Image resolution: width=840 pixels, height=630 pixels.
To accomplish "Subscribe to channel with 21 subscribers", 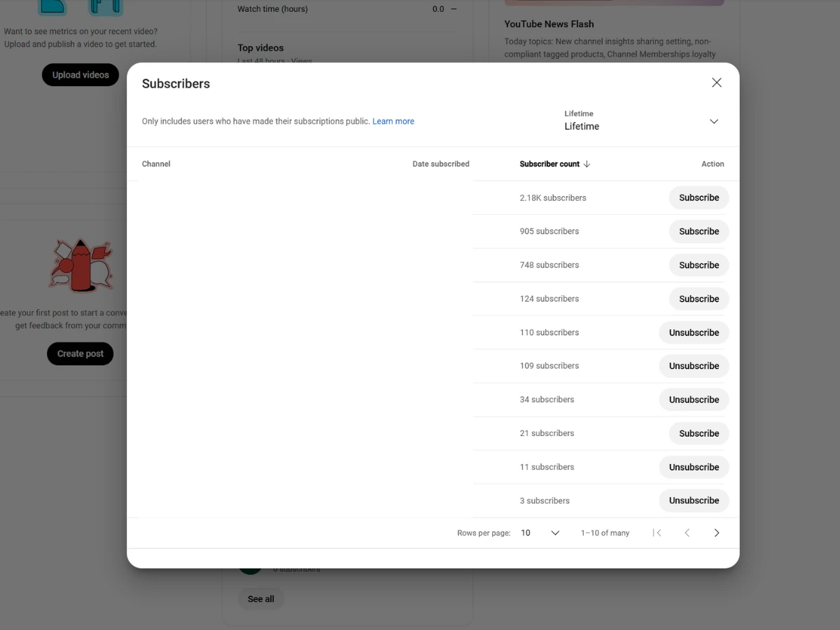I will [699, 433].
